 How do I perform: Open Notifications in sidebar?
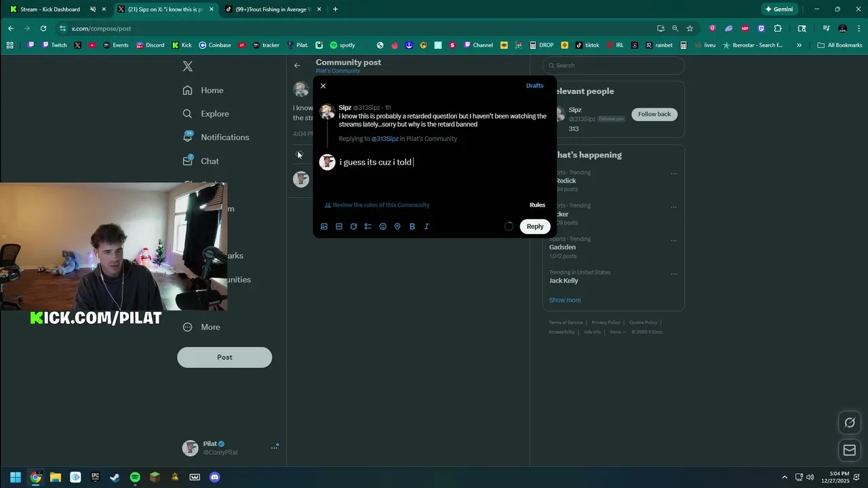(216, 137)
